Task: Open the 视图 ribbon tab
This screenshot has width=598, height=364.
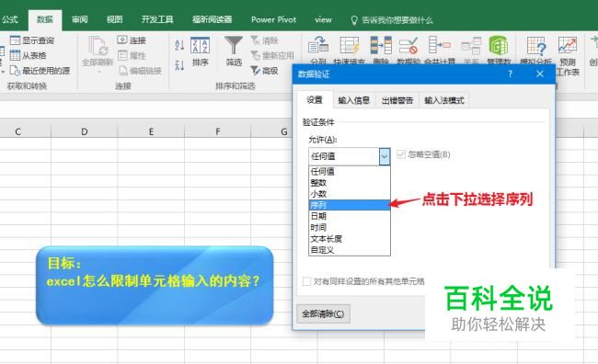Action: point(114,19)
